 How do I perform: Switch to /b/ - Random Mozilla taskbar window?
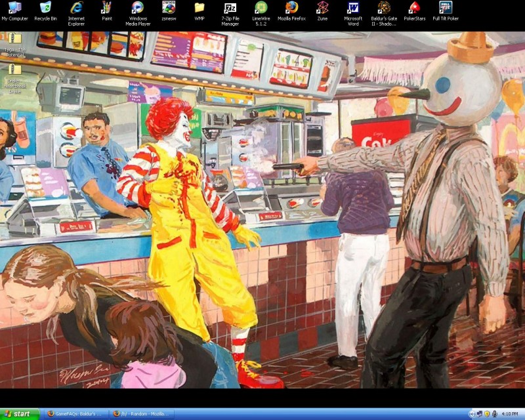141,414
